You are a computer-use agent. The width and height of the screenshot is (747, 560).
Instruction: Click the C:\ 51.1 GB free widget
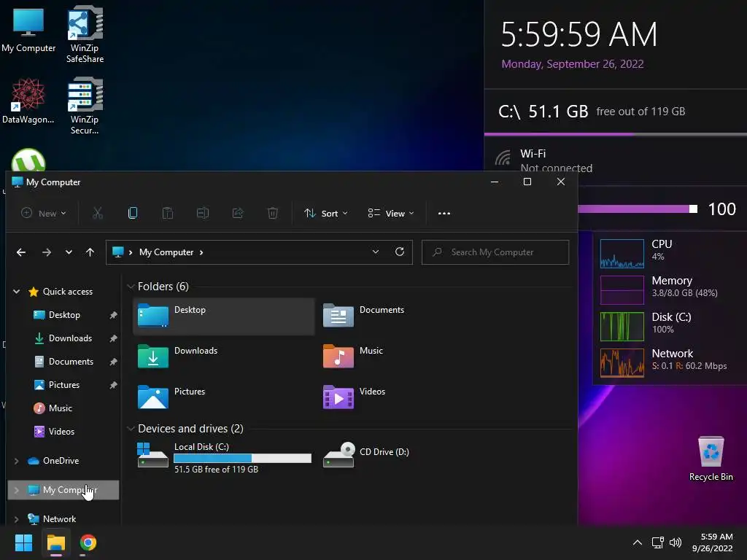pyautogui.click(x=616, y=112)
